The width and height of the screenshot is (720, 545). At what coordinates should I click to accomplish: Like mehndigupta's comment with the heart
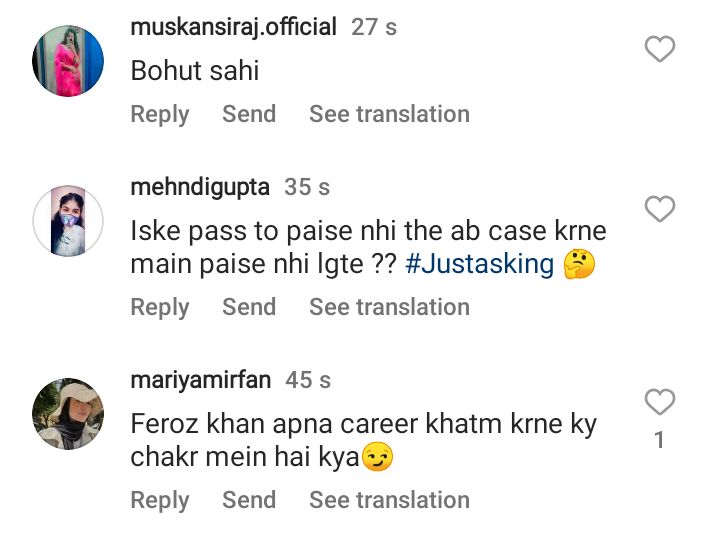659,210
